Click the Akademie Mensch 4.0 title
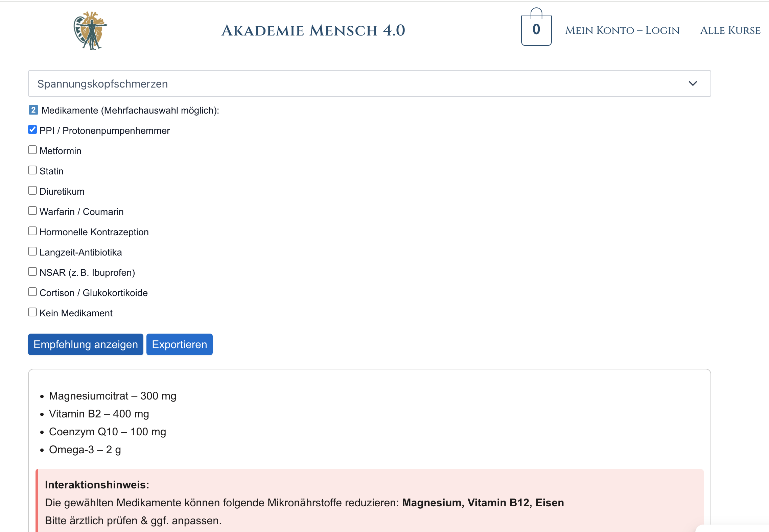The image size is (769, 532). tap(313, 30)
